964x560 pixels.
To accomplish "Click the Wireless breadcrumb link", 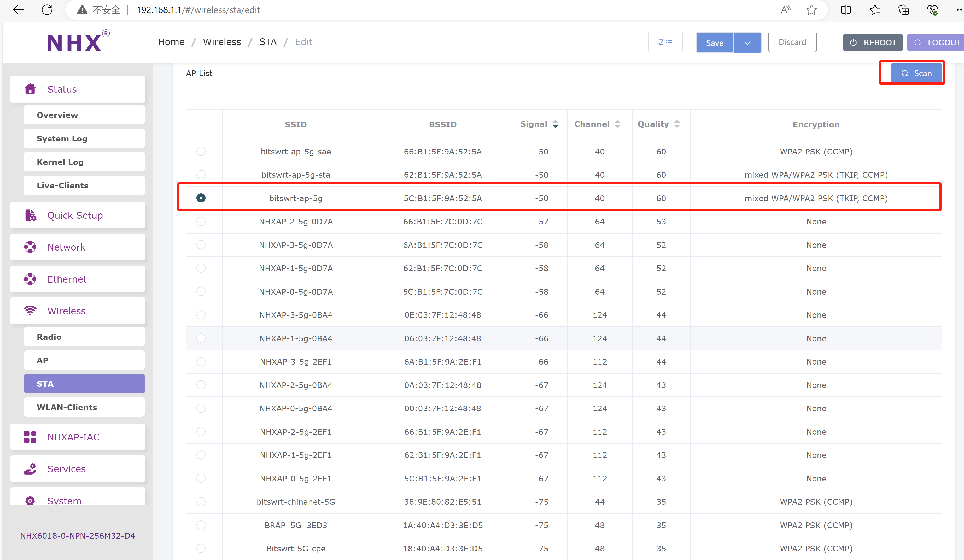I will click(x=222, y=42).
